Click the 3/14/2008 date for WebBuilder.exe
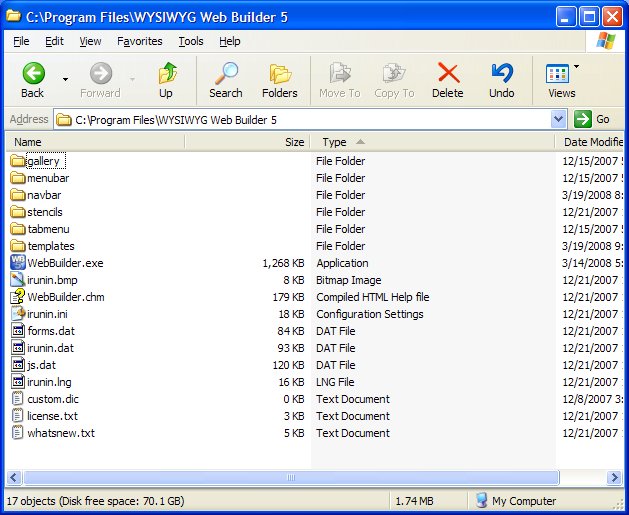 click(x=592, y=263)
